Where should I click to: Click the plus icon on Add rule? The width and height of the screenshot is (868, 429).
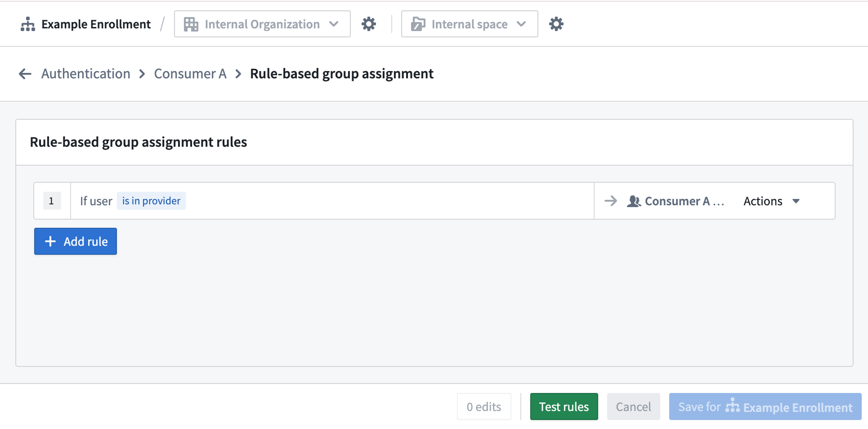tap(50, 242)
